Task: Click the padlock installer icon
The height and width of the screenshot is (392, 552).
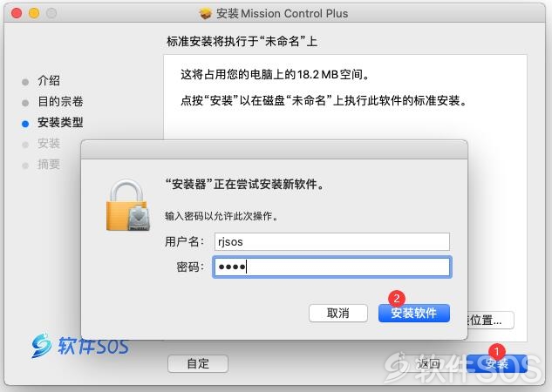Action: pos(128,206)
